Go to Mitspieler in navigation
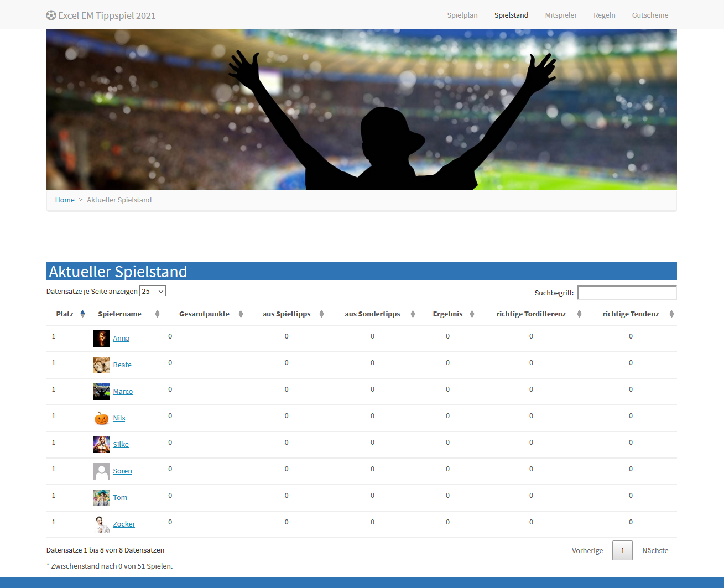Viewport: 724px width, 588px height. tap(561, 15)
